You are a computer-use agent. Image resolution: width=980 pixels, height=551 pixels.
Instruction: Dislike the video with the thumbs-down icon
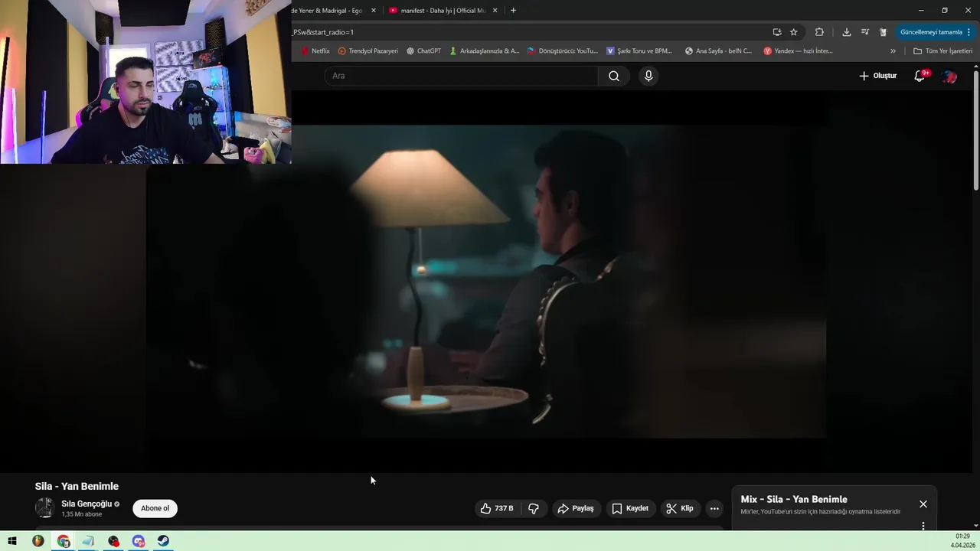click(534, 508)
